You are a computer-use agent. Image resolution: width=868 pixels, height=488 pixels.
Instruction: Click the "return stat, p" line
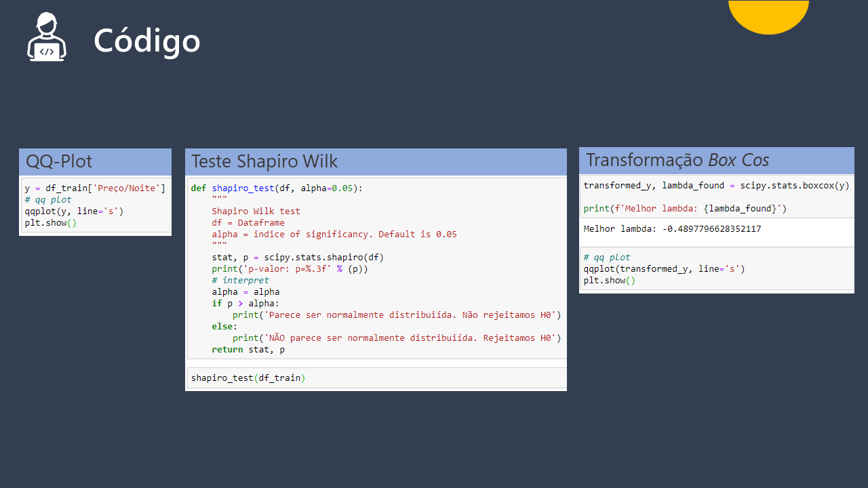tap(248, 350)
